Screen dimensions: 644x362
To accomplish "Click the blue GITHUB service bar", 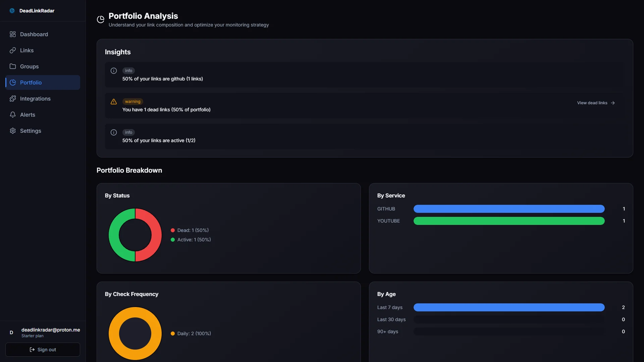I will (x=509, y=209).
